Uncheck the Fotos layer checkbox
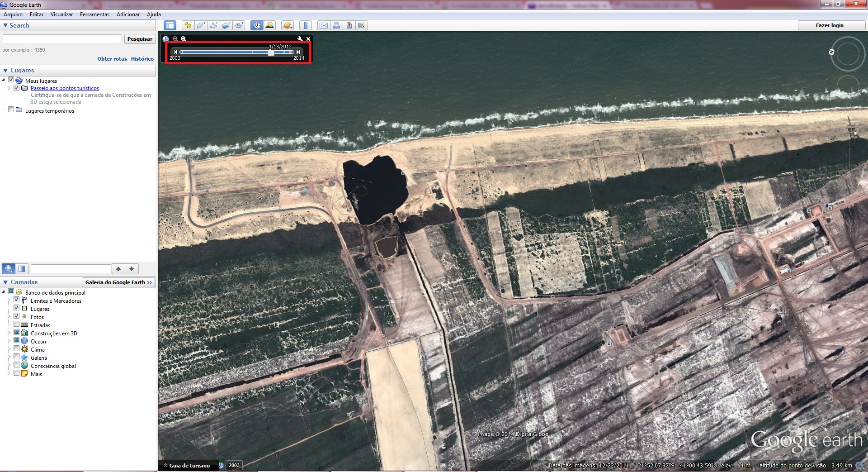 tap(17, 316)
